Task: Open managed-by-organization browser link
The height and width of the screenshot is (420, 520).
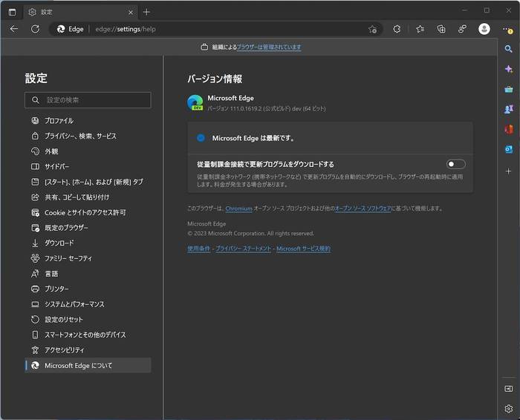Action: 269,47
